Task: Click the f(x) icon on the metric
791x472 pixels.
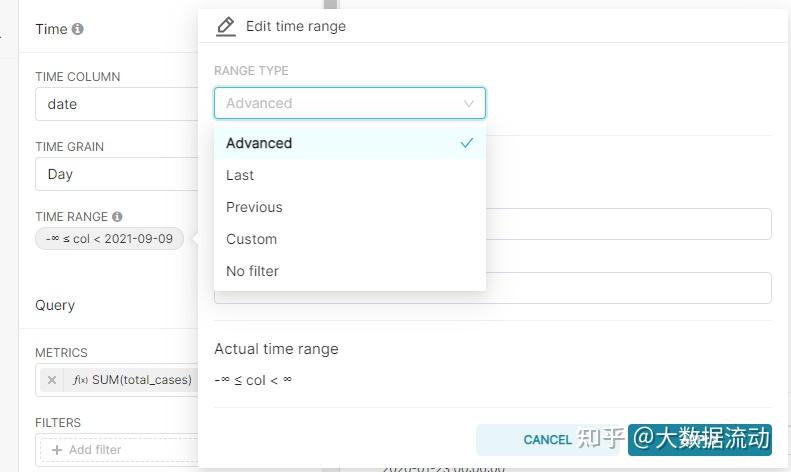Action: (x=80, y=380)
